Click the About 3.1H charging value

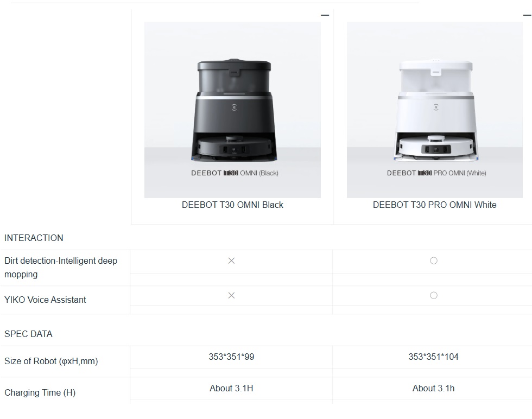pos(231,388)
